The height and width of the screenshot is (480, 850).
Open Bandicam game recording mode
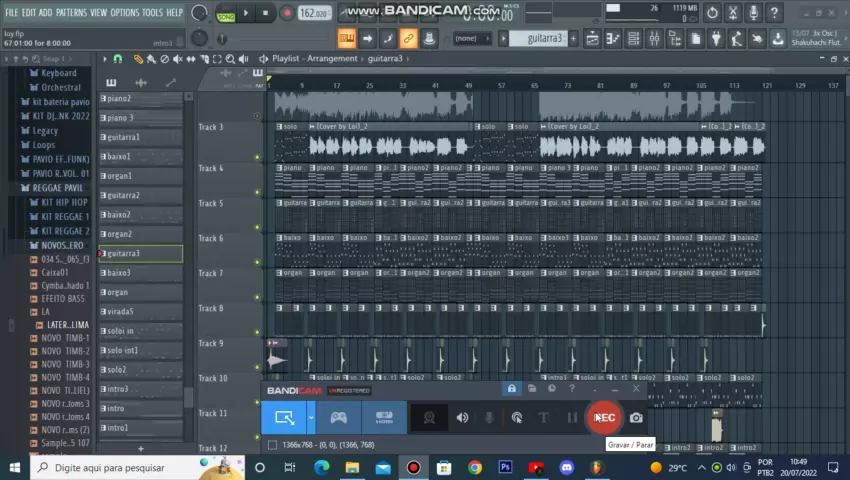(339, 417)
